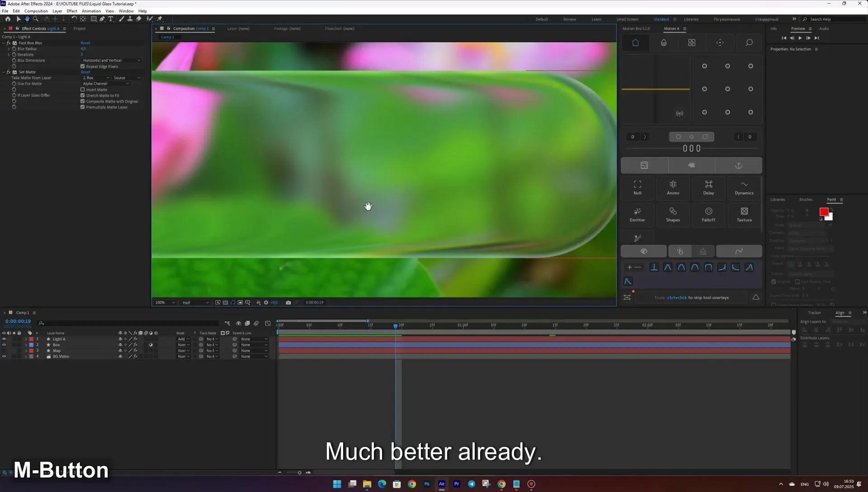Switch to the Learn workspace
Screen dimensions: 868x492
[x=596, y=19]
